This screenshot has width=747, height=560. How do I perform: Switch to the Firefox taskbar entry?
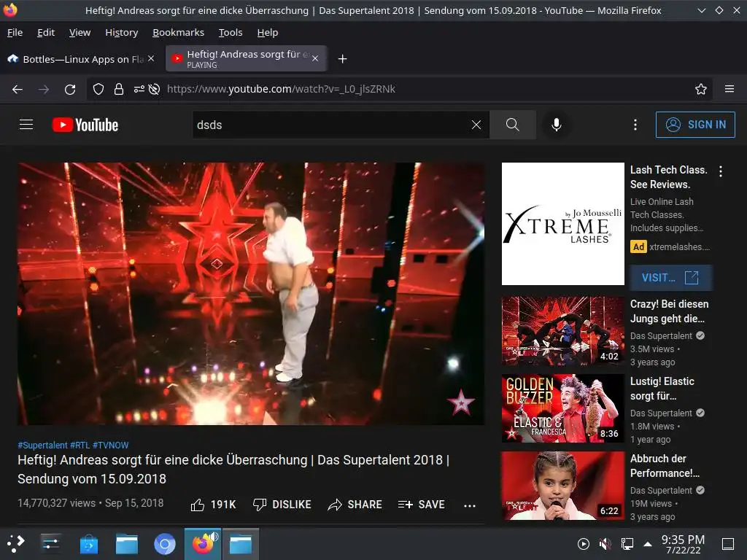coord(203,544)
